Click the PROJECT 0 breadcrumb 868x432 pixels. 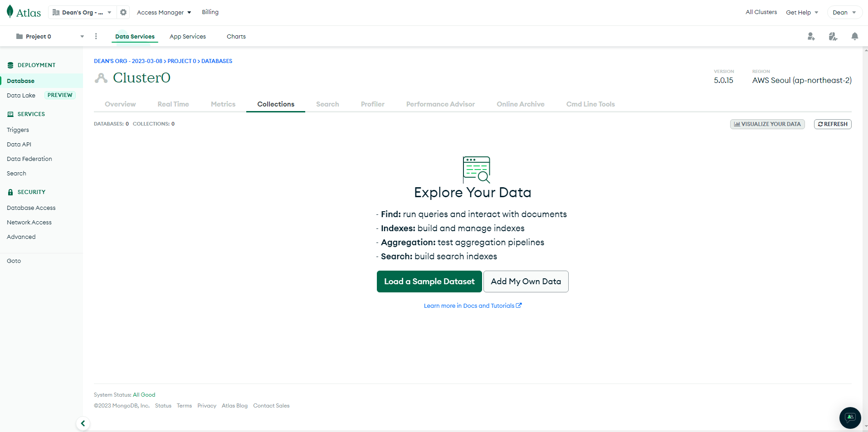pos(182,61)
